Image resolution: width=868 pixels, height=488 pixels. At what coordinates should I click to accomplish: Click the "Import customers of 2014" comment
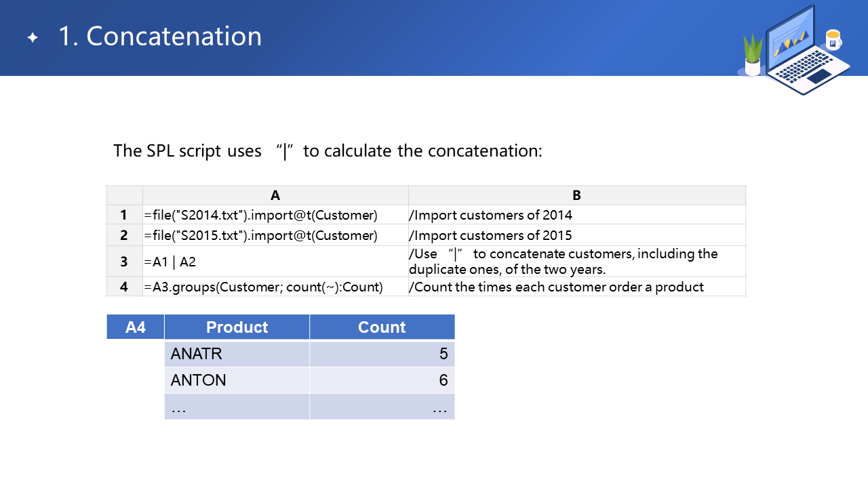[491, 215]
